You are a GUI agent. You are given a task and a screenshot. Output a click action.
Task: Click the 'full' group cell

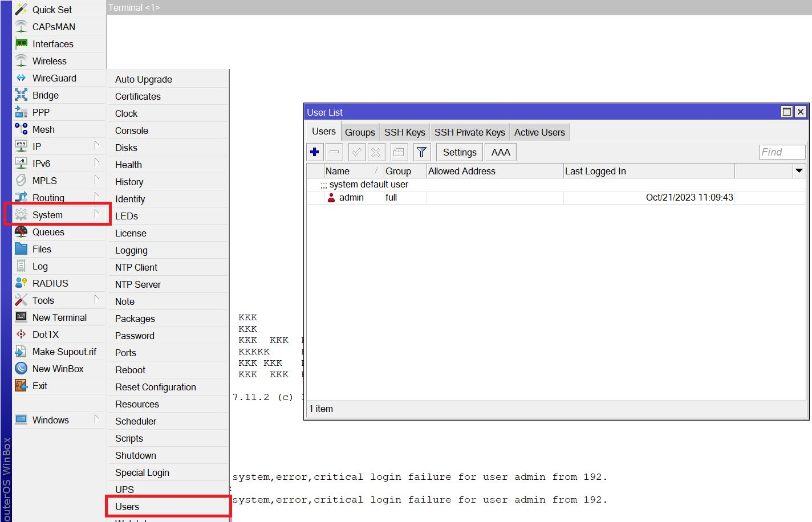tap(405, 198)
